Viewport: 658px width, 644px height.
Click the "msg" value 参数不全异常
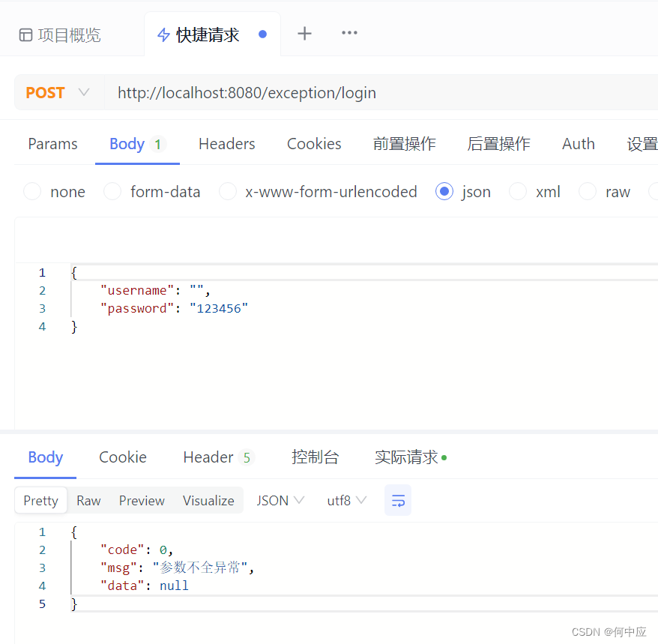pyautogui.click(x=201, y=568)
